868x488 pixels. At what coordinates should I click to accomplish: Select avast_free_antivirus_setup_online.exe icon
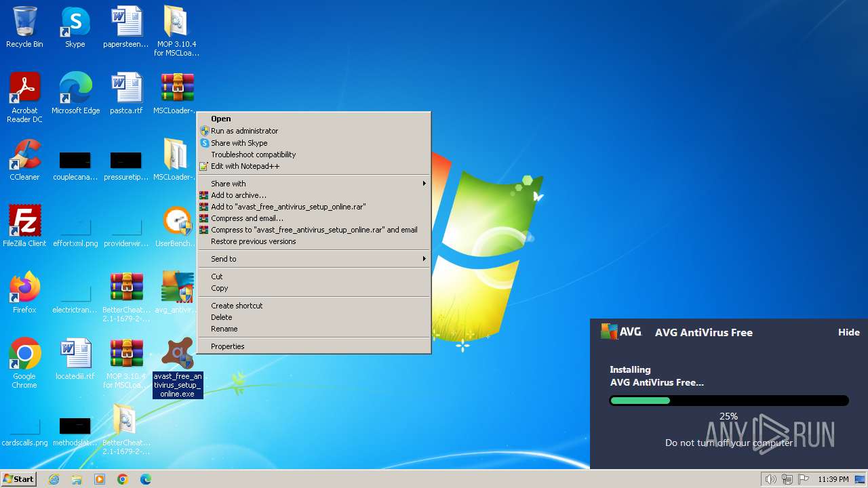point(178,367)
